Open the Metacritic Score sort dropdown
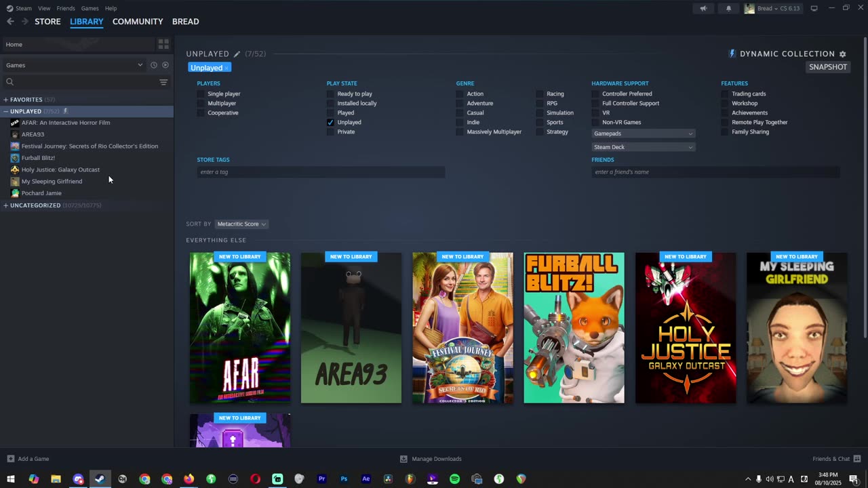This screenshot has width=868, height=488. (241, 224)
